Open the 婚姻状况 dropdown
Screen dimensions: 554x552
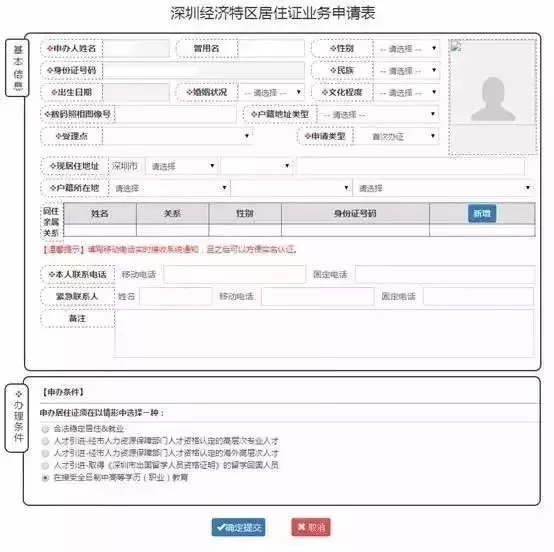pos(271,92)
